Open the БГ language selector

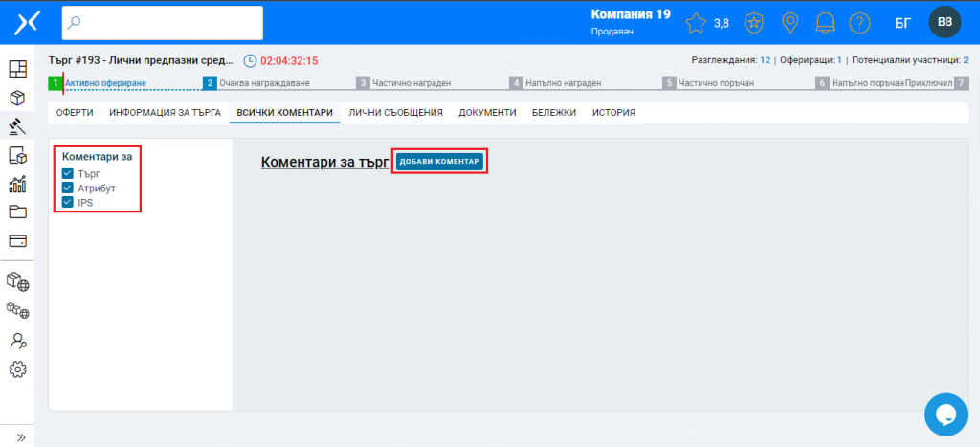tap(902, 22)
